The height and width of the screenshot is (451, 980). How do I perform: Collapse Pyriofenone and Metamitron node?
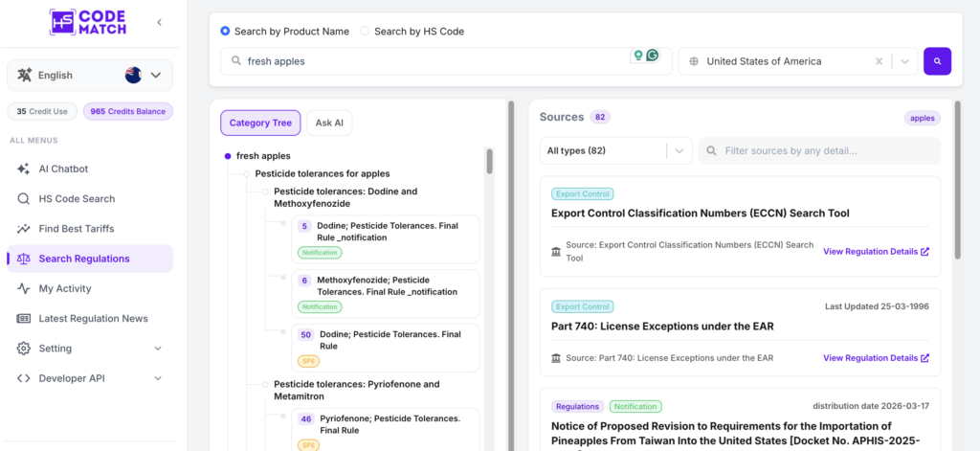pos(266,384)
